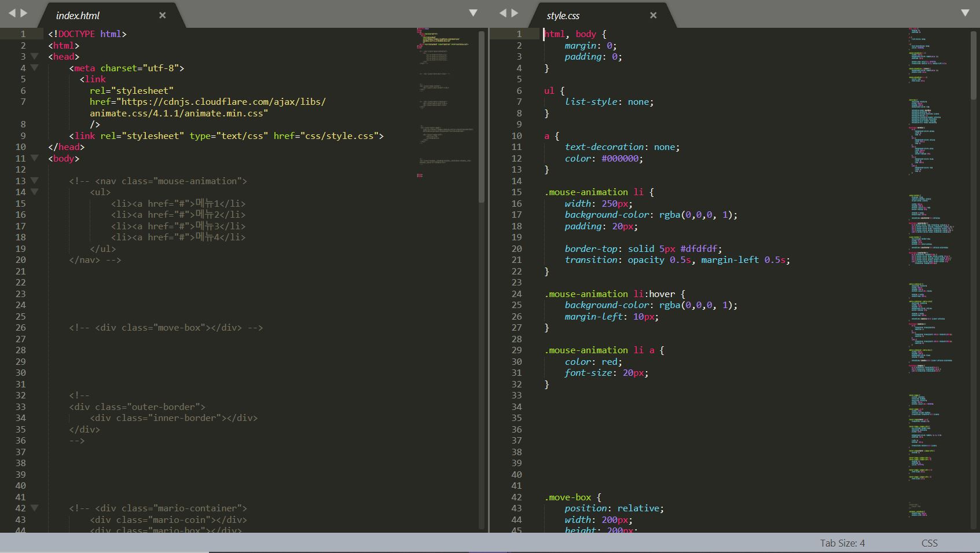
Task: Click the style.css pane vertical scrollbar
Action: (x=974, y=65)
